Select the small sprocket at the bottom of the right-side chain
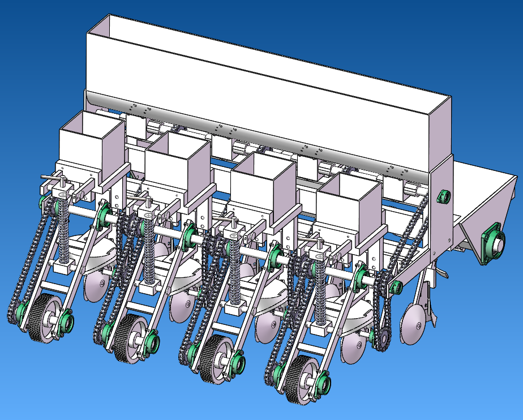 (x=383, y=339)
